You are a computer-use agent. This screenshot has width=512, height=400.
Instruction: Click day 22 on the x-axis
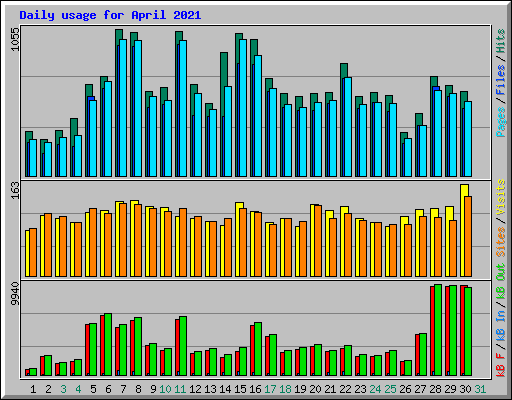(x=345, y=389)
